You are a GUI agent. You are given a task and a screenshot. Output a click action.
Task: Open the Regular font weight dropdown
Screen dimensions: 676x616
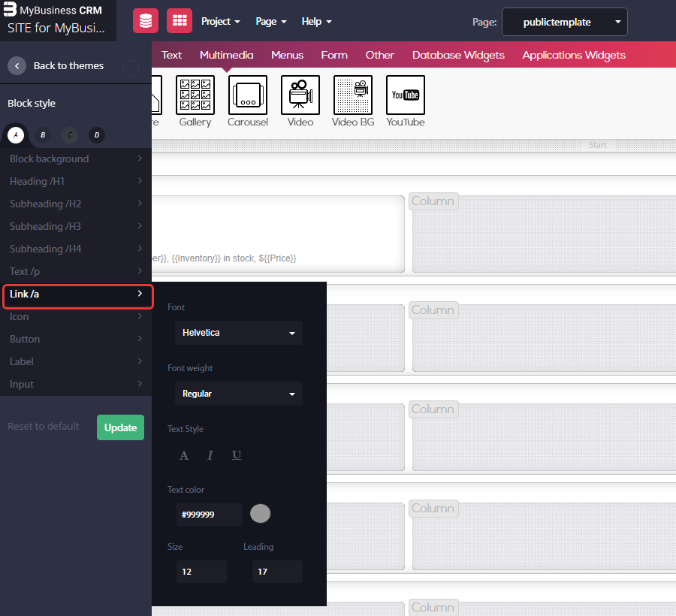coord(239,394)
